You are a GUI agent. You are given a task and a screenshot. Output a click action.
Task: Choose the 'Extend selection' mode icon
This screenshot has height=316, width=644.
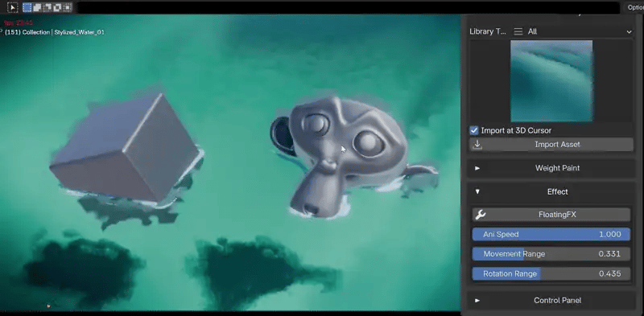tap(37, 7)
